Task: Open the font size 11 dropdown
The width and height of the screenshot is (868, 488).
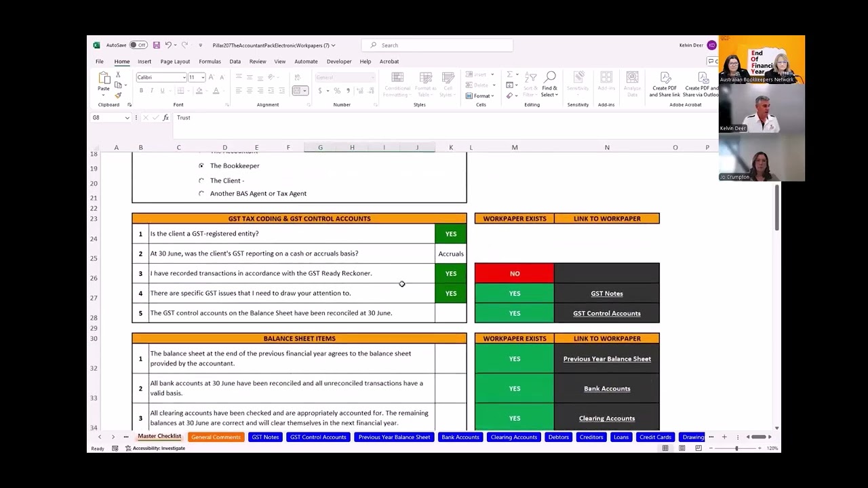Action: pos(202,77)
